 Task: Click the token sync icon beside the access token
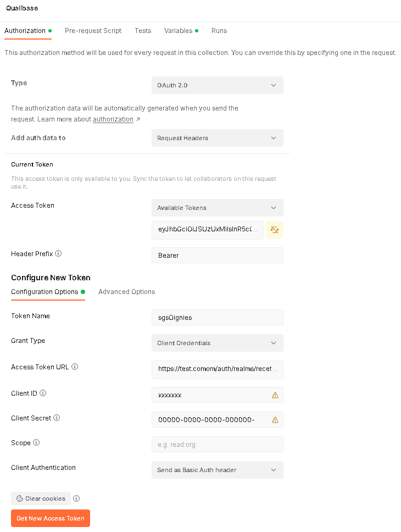point(274,230)
